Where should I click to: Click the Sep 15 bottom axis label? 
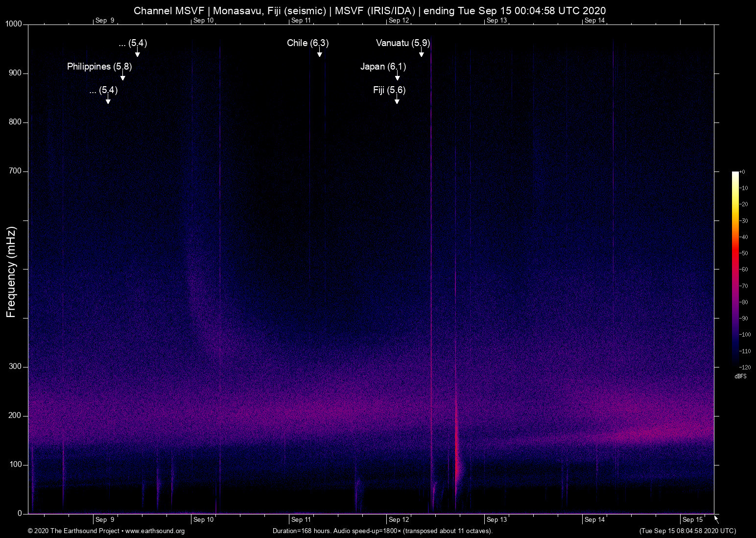tap(693, 519)
